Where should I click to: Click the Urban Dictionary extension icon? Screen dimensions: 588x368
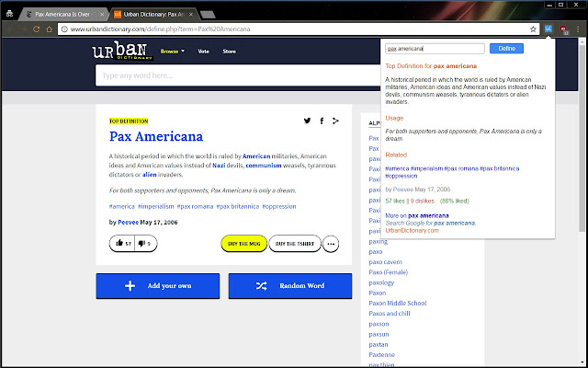coord(548,29)
